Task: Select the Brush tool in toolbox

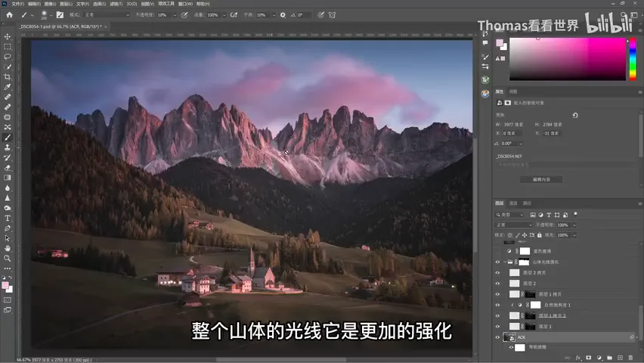Action: click(8, 138)
